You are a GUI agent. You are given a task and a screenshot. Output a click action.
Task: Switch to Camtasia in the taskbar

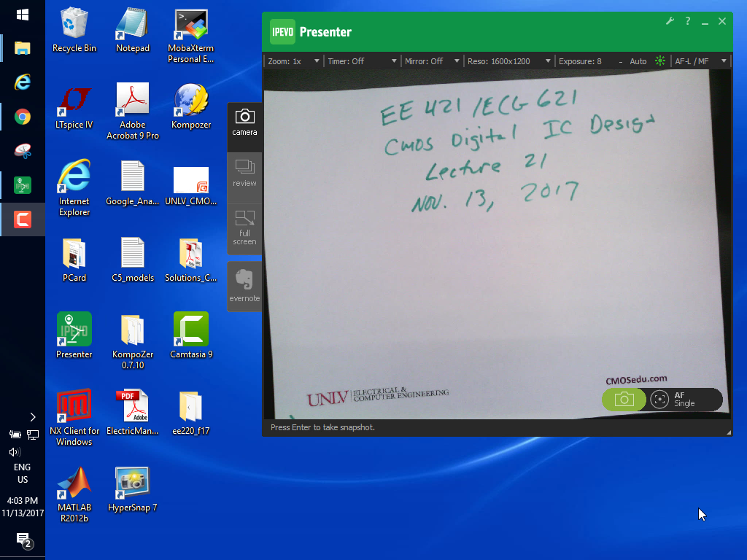[x=23, y=219]
